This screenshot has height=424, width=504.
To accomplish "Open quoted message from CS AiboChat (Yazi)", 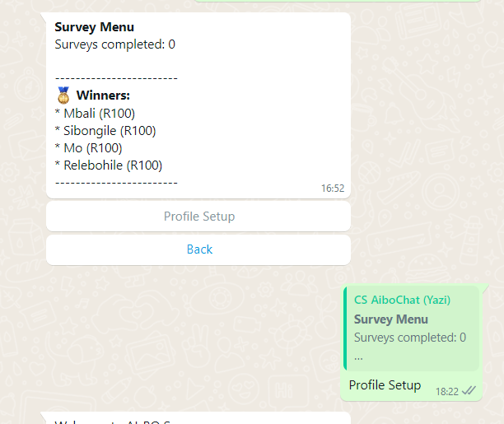I will [412, 328].
